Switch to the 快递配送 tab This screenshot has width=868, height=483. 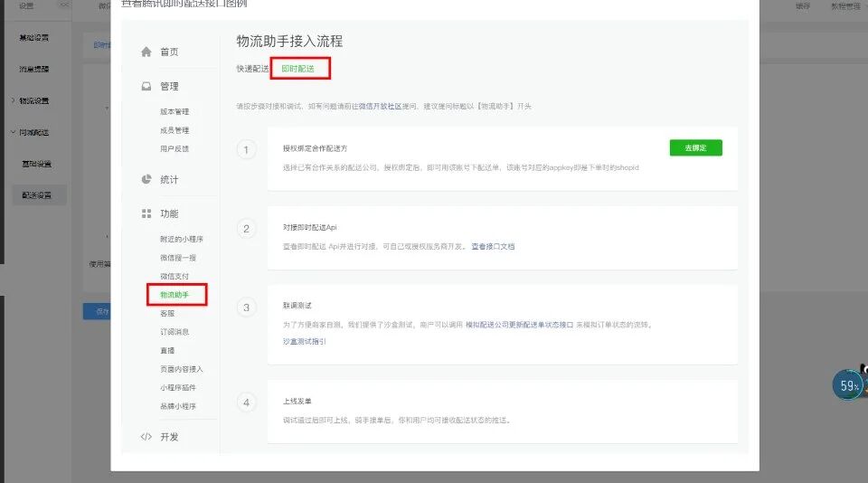[x=252, y=69]
